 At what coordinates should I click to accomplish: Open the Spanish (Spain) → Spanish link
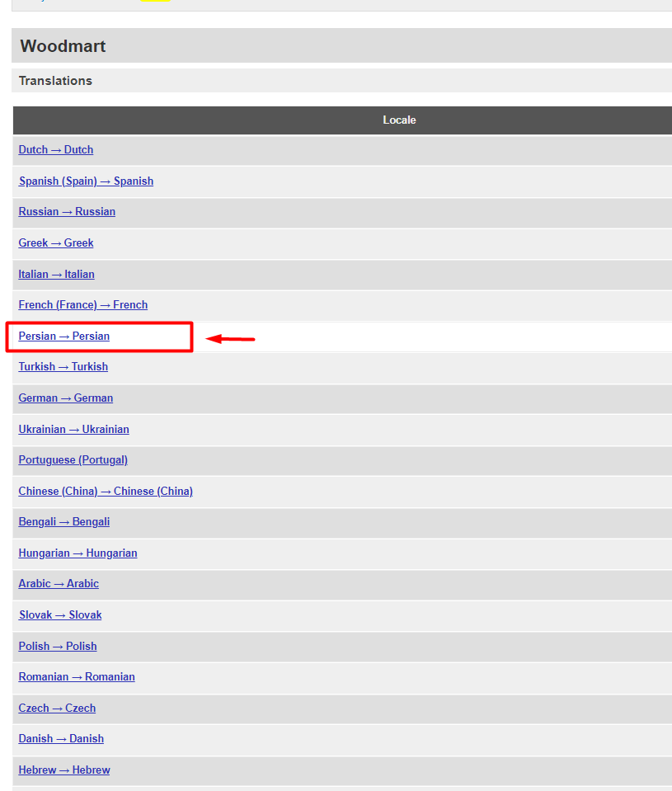87,181
